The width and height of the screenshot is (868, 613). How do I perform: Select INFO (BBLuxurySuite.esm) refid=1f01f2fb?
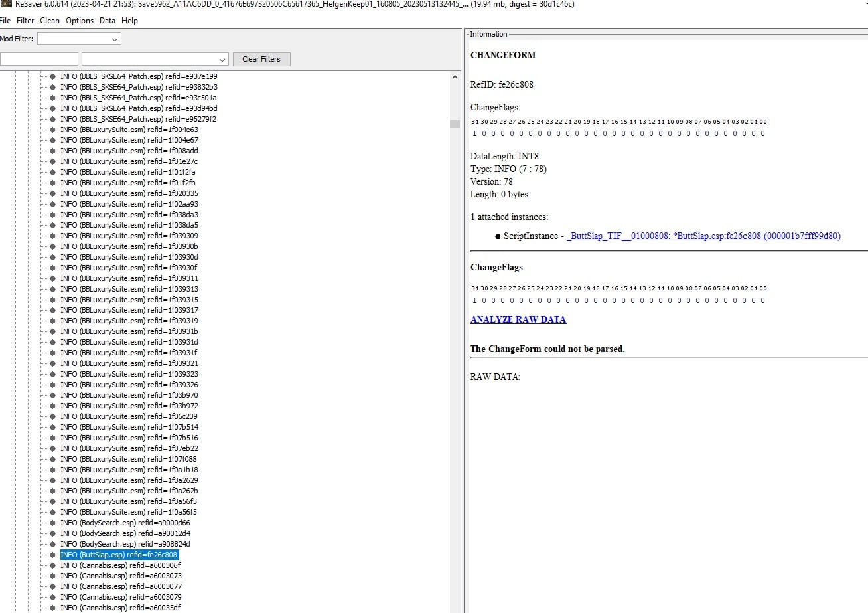tap(128, 183)
